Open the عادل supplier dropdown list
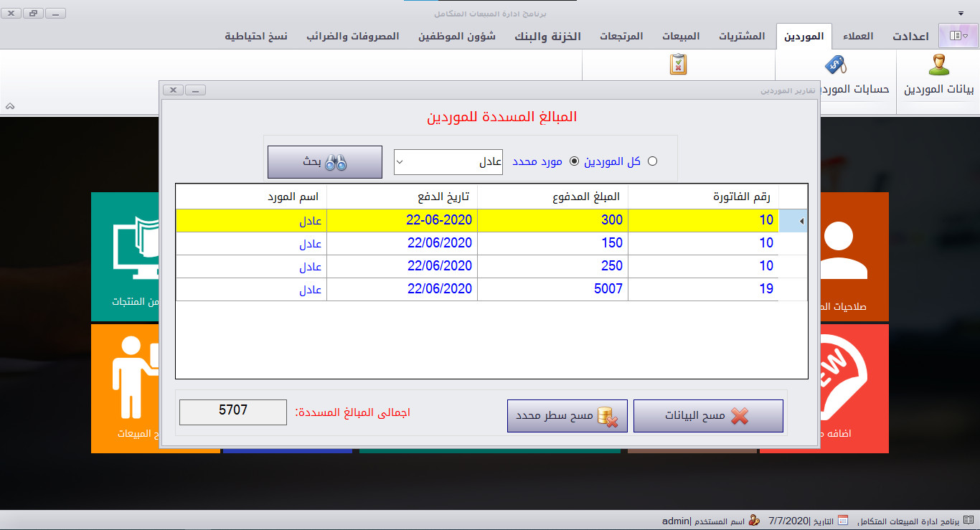Viewport: 980px width, 530px height. click(400, 161)
